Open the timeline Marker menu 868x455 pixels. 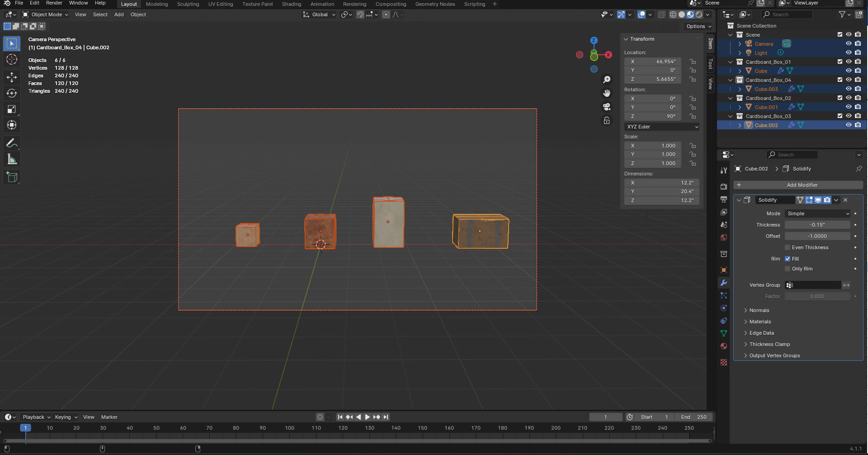coord(109,417)
